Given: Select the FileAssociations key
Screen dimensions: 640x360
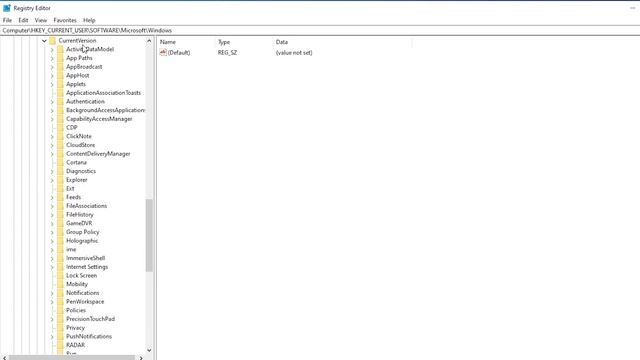Looking at the screenshot, I should [x=87, y=206].
